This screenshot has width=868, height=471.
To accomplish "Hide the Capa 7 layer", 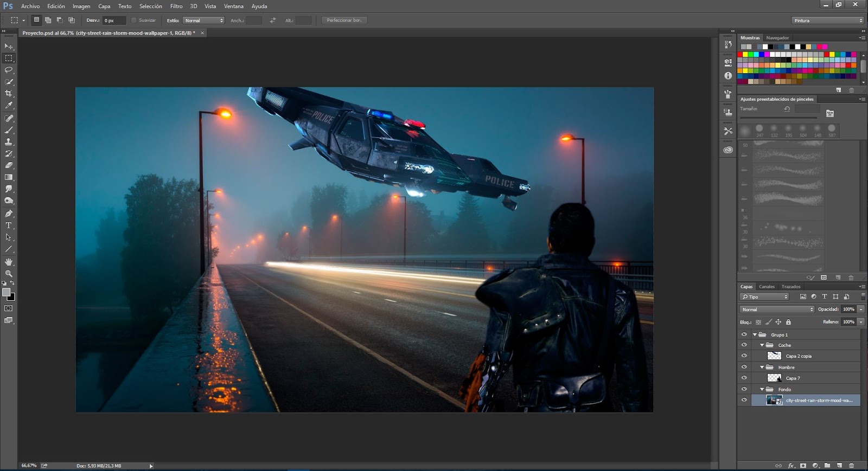I will click(x=744, y=378).
